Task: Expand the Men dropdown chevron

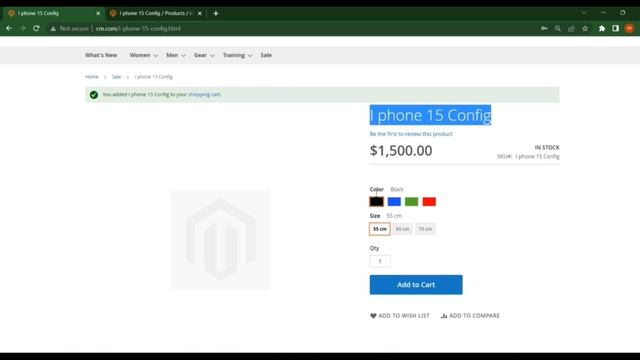Action: tap(183, 56)
